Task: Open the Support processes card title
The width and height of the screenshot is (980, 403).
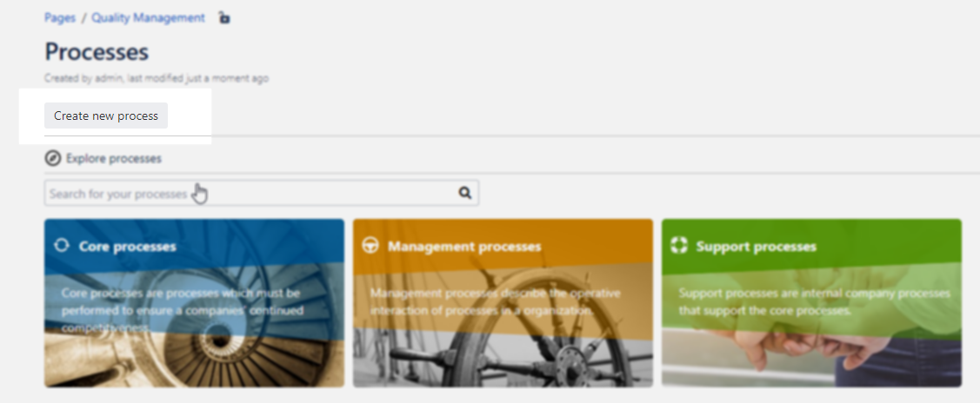Action: point(757,247)
